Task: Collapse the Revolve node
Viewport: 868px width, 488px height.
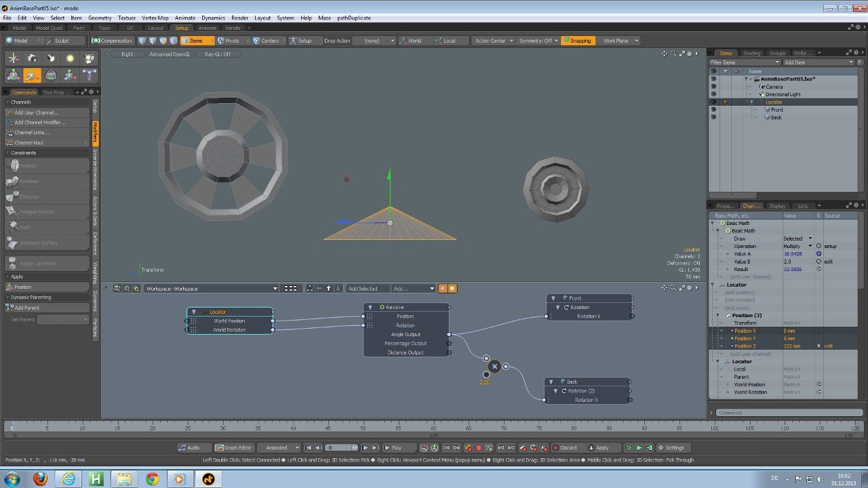Action: click(x=370, y=307)
